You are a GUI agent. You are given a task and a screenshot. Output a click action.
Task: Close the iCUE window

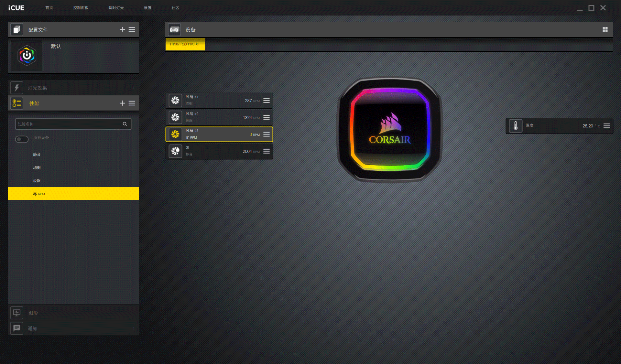click(603, 8)
